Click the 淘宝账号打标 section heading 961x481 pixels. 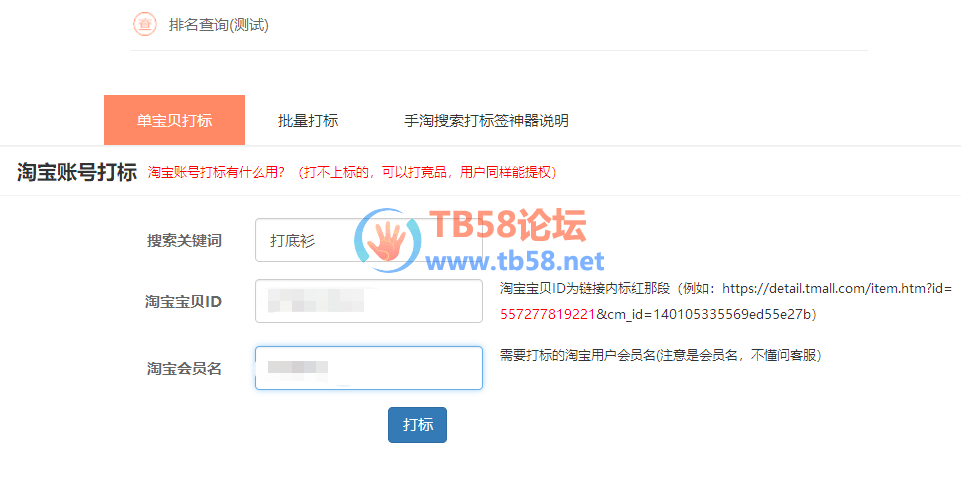click(x=77, y=172)
